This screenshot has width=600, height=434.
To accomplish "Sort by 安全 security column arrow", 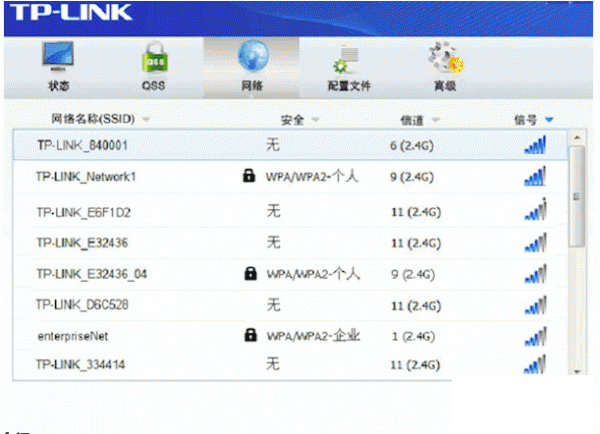I will (315, 119).
